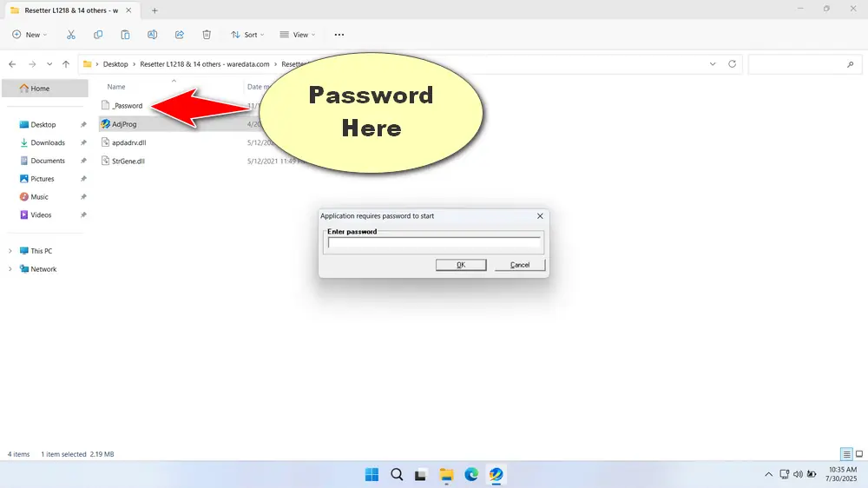Screen dimensions: 868x488
Task: Open the See more ellipsis menu
Action: [x=339, y=35]
